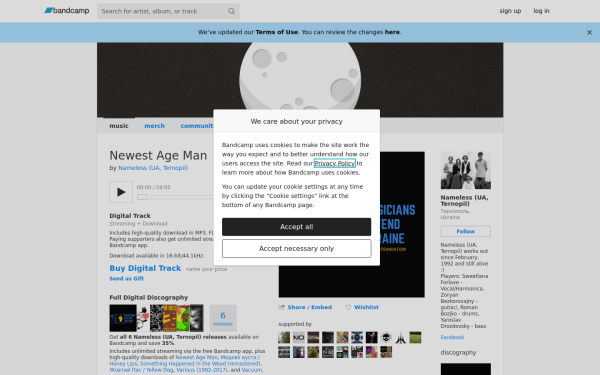Open the last supporter avatar in second row
Screen dimensions: 600x375
point(386,352)
